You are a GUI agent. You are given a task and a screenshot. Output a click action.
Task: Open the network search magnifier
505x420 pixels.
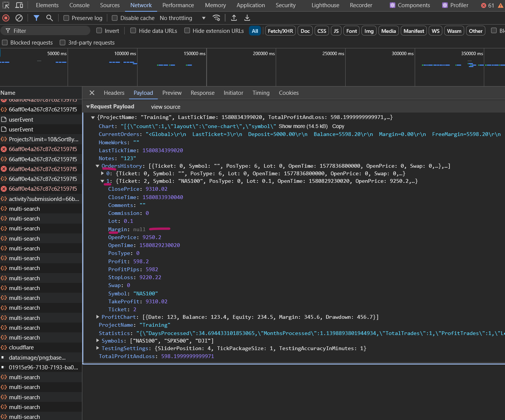pos(49,18)
